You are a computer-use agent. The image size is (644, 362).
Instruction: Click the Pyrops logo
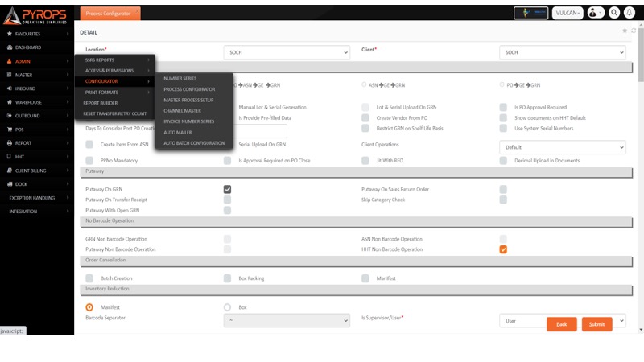point(35,15)
